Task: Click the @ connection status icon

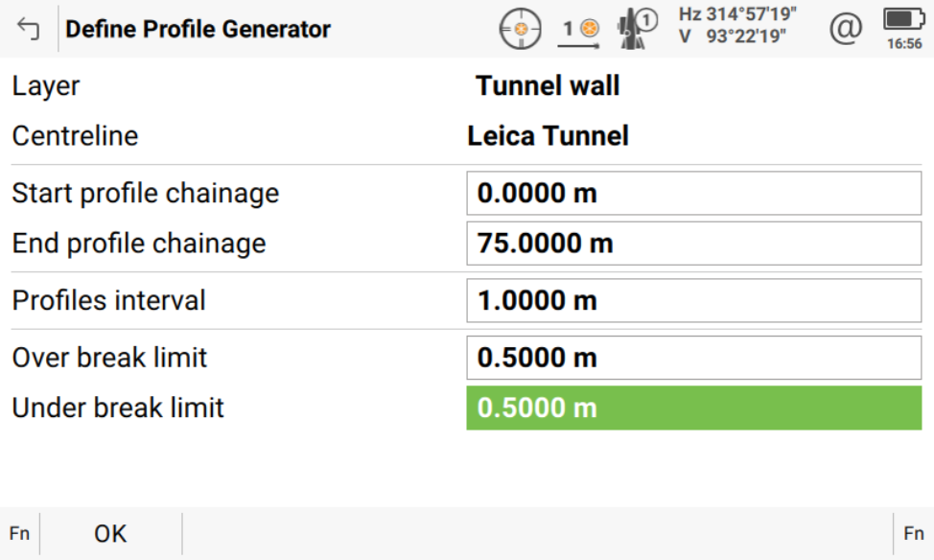Action: pyautogui.click(x=845, y=29)
